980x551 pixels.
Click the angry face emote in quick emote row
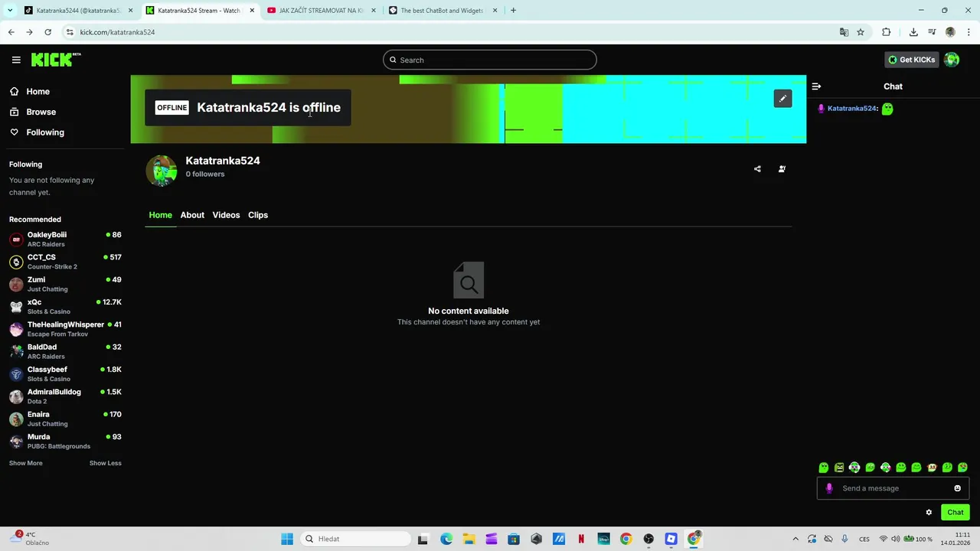pyautogui.click(x=839, y=468)
